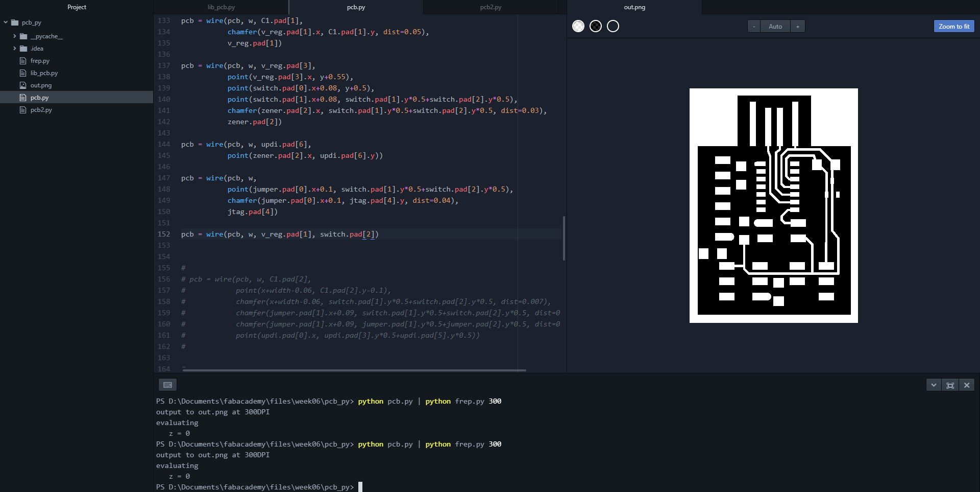Hide the terminal panel with chevron icon
Screen dimensions: 980x492
pos(934,385)
